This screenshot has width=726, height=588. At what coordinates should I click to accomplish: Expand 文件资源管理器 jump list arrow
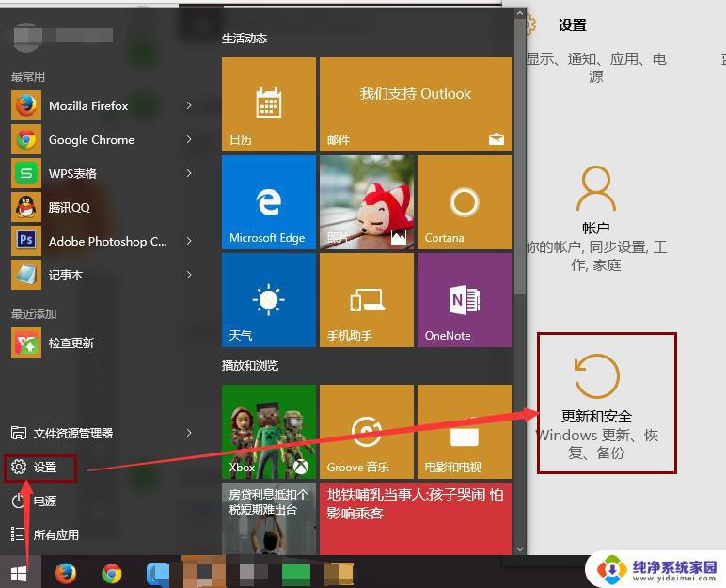click(x=189, y=433)
